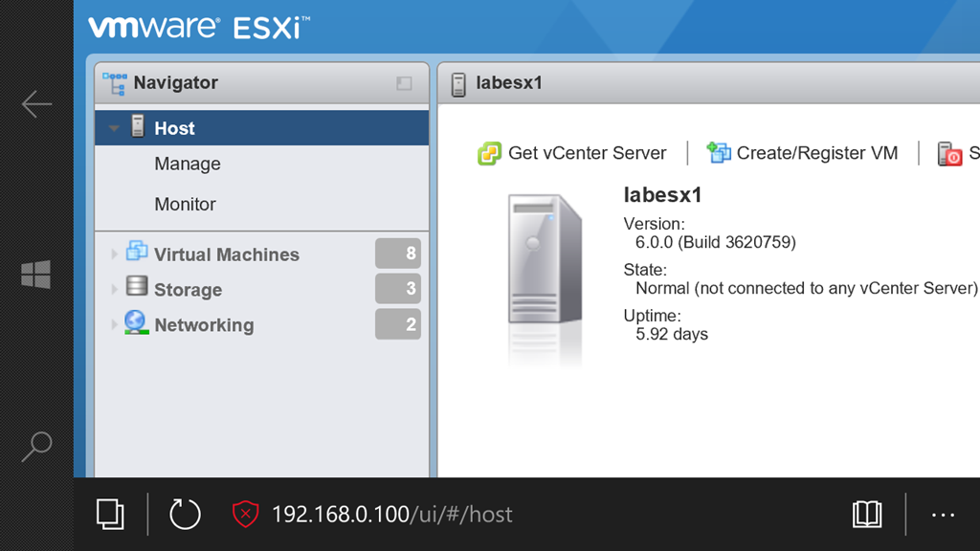The height and width of the screenshot is (551, 980).
Task: Refresh the page
Action: pos(185,514)
